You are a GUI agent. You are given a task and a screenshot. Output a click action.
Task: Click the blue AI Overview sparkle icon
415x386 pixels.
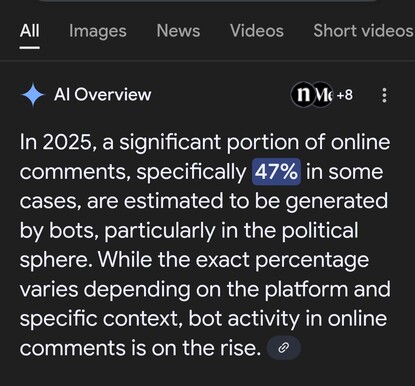pyautogui.click(x=33, y=95)
